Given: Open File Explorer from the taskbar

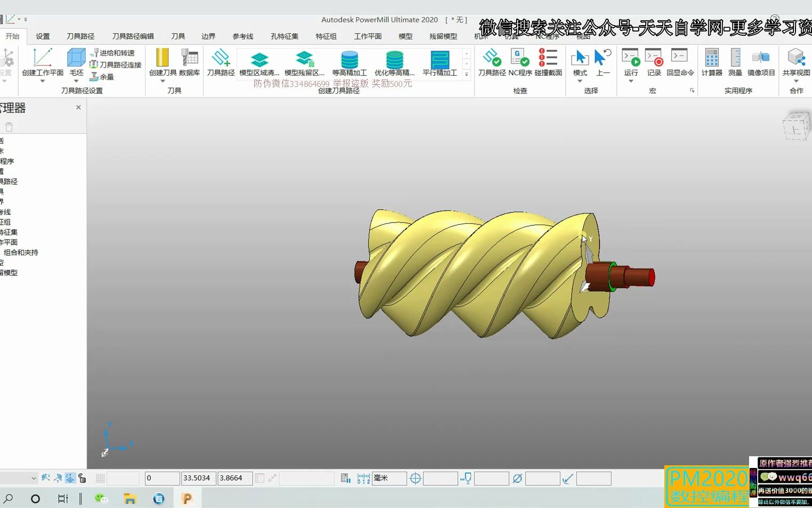Looking at the screenshot, I should [x=130, y=498].
